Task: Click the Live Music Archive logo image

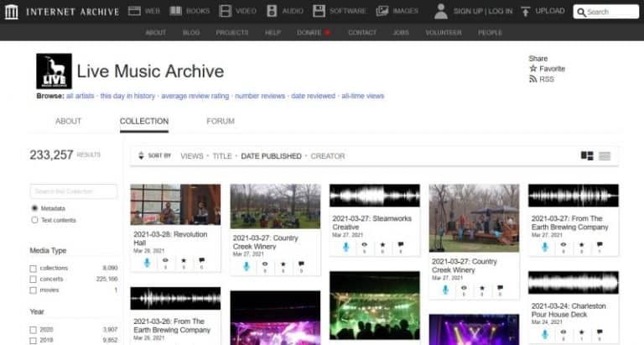Action: click(x=55, y=71)
